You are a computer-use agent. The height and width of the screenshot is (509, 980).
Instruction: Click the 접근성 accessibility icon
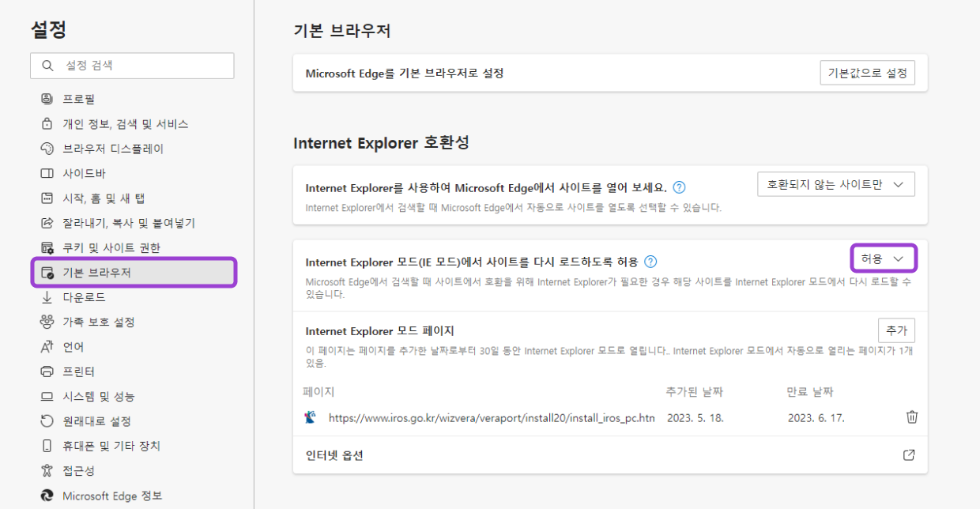pyautogui.click(x=47, y=470)
